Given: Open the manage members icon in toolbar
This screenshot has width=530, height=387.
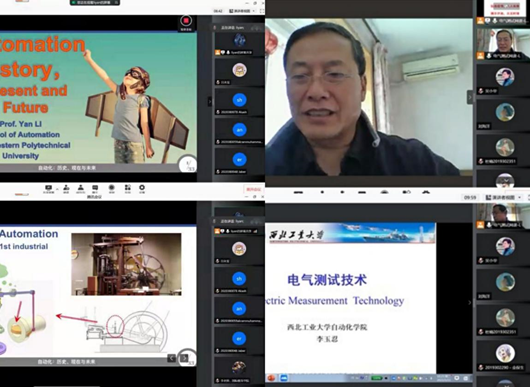Looking at the screenshot, I should click(x=80, y=188).
